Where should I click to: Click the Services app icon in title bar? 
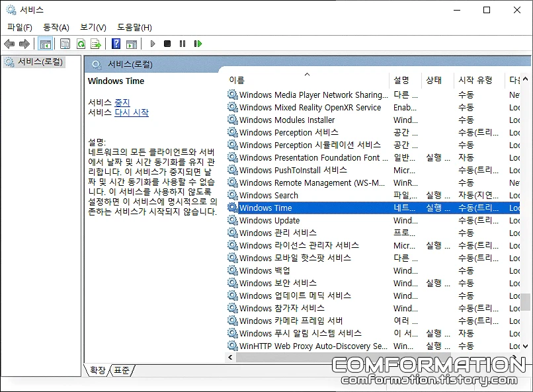click(x=11, y=10)
